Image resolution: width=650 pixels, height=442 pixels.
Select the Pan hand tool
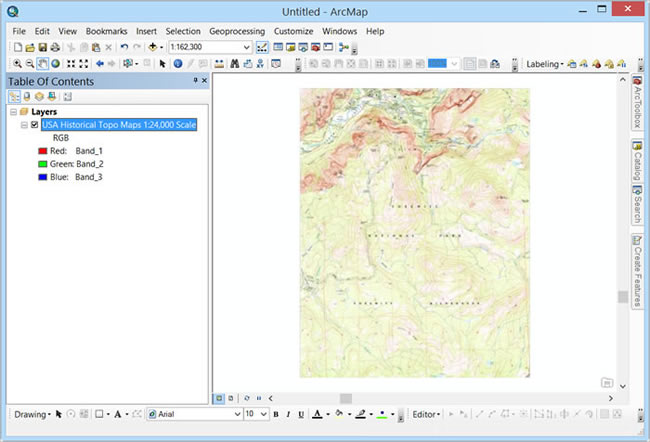click(x=43, y=63)
